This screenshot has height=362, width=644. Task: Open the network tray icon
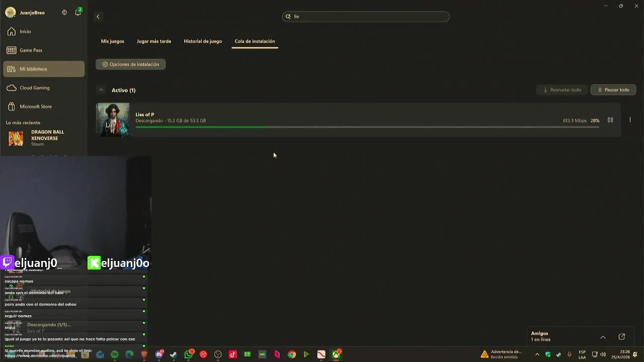click(595, 354)
